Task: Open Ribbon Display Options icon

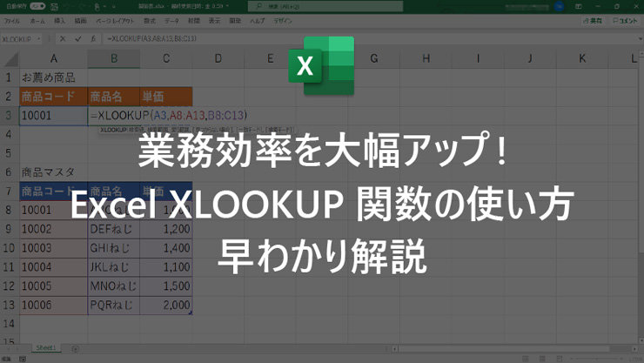Action: [578, 6]
